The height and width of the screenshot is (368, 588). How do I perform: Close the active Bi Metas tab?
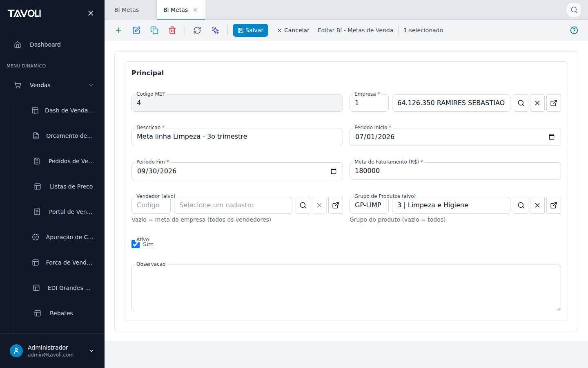[195, 10]
